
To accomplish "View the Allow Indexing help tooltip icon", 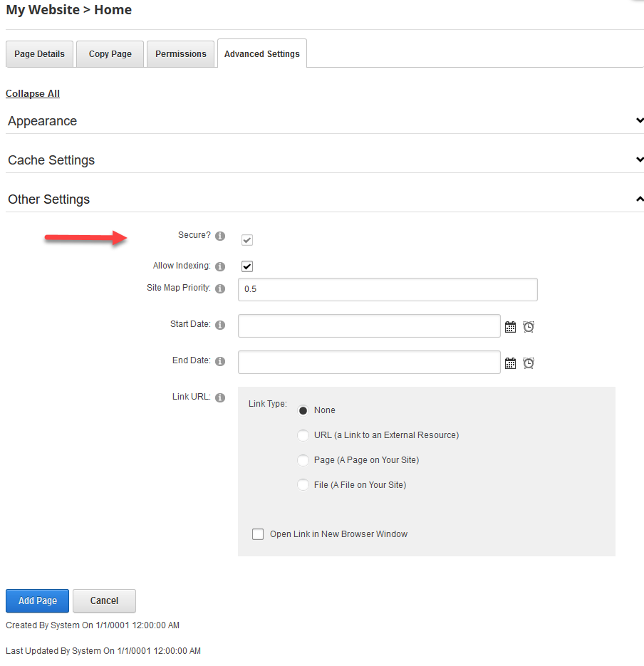I will click(220, 266).
